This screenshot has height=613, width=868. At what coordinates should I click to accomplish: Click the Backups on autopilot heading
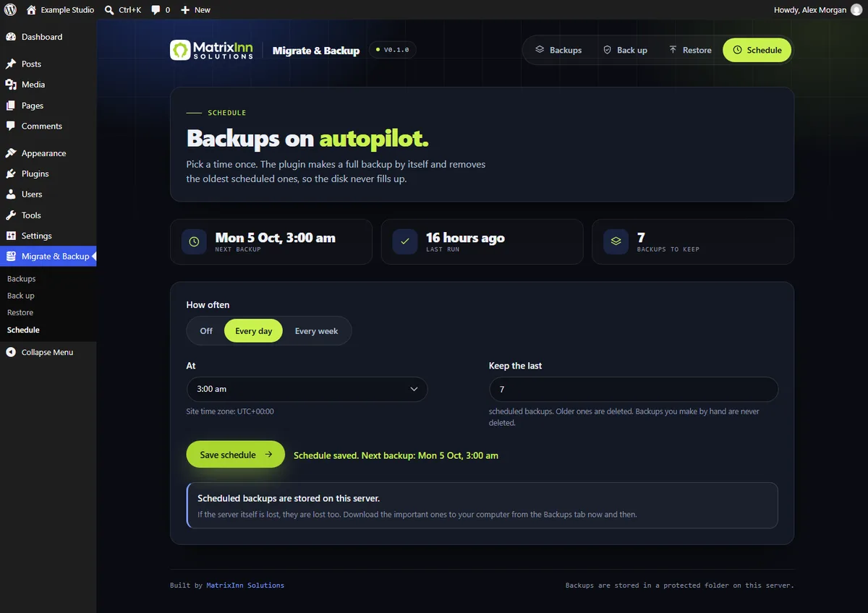pyautogui.click(x=307, y=139)
